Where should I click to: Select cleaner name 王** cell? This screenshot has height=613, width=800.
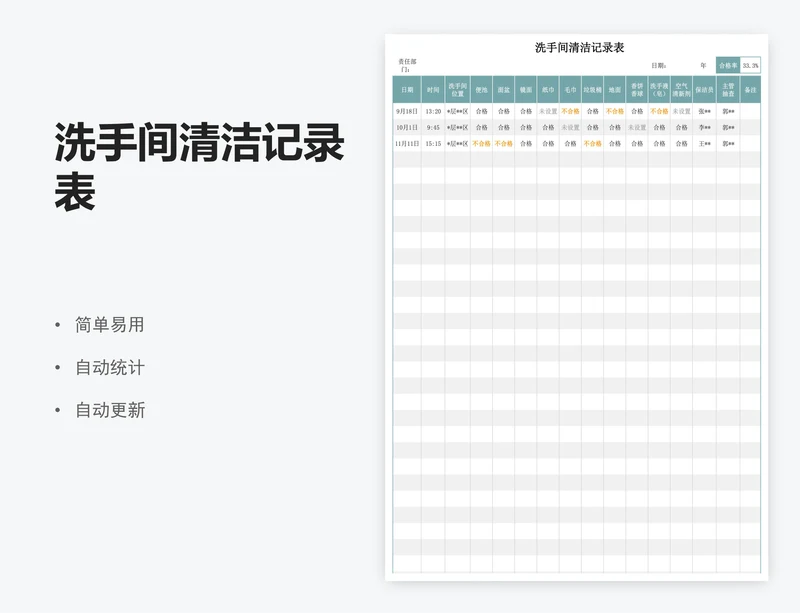705,144
